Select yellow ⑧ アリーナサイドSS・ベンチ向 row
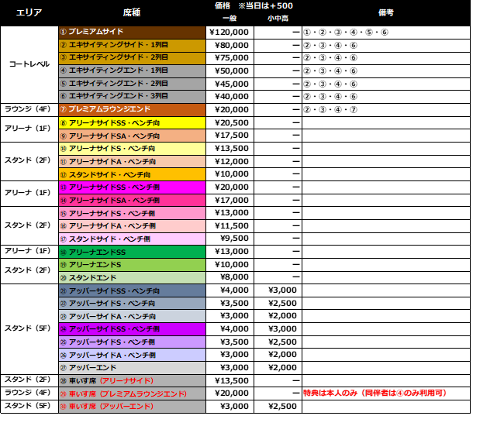Screen dimensions: 504x433 (132, 123)
